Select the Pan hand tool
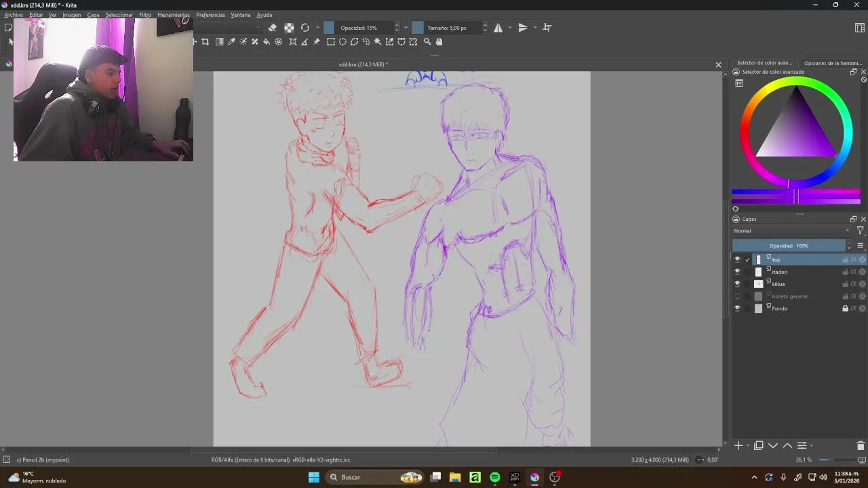 [439, 42]
